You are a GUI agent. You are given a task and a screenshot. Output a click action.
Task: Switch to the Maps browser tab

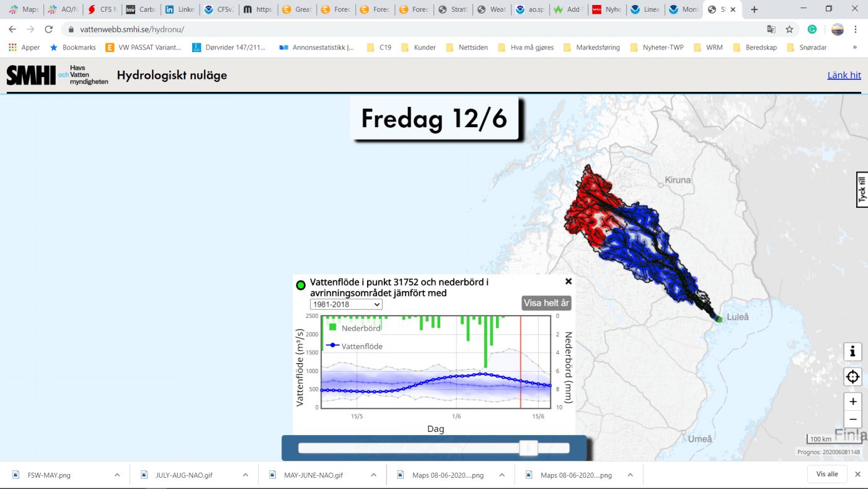coord(22,9)
